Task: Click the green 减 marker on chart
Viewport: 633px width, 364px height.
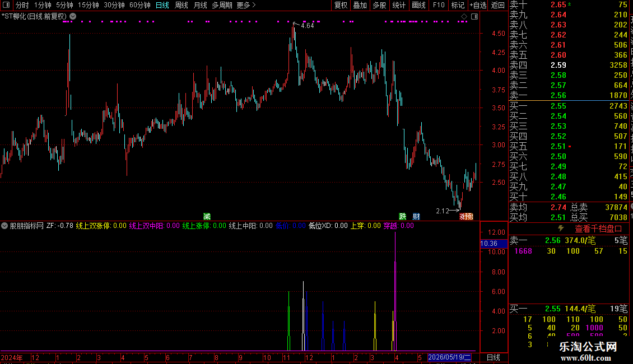Action: tap(207, 217)
